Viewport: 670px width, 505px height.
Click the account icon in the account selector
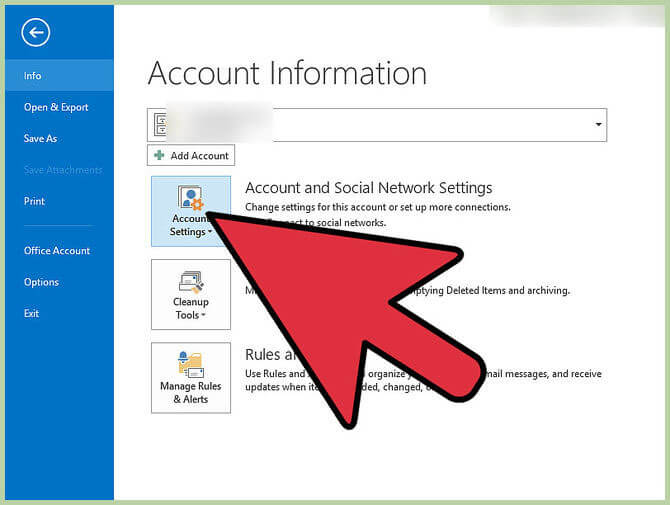158,125
